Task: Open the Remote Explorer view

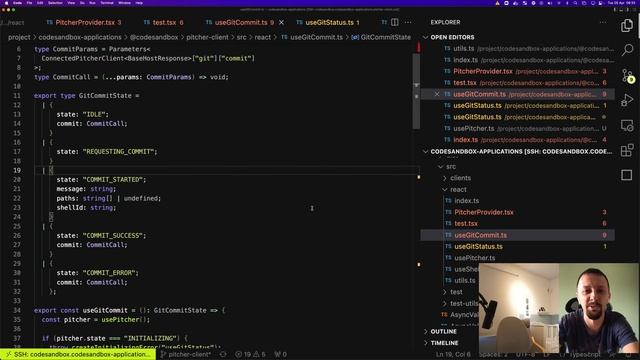Action: click(x=627, y=125)
